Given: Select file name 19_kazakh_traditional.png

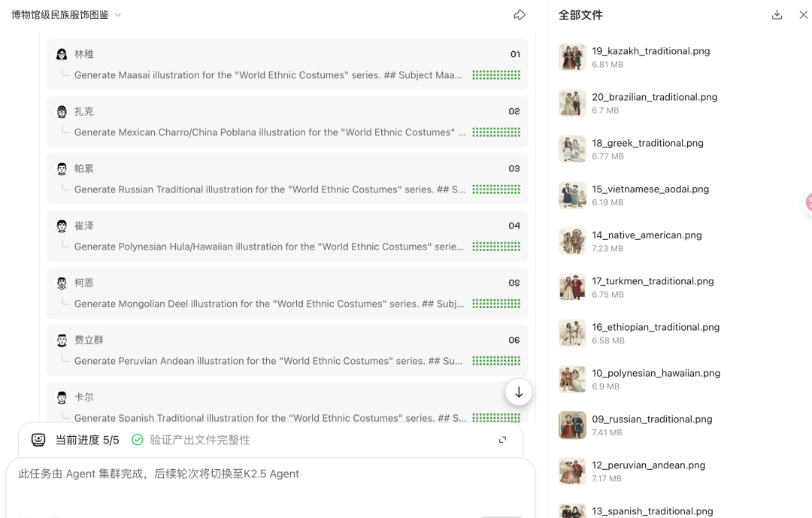Looking at the screenshot, I should pyautogui.click(x=651, y=51).
